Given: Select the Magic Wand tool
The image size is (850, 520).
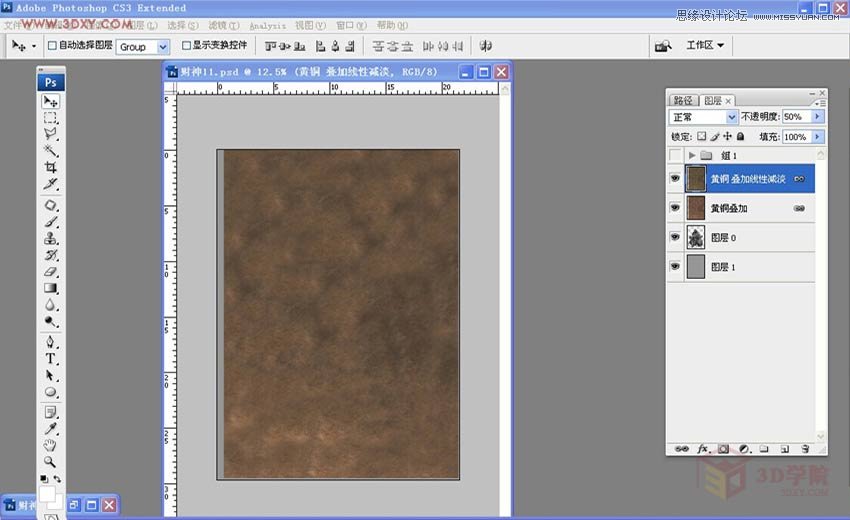Looking at the screenshot, I should [x=50, y=151].
